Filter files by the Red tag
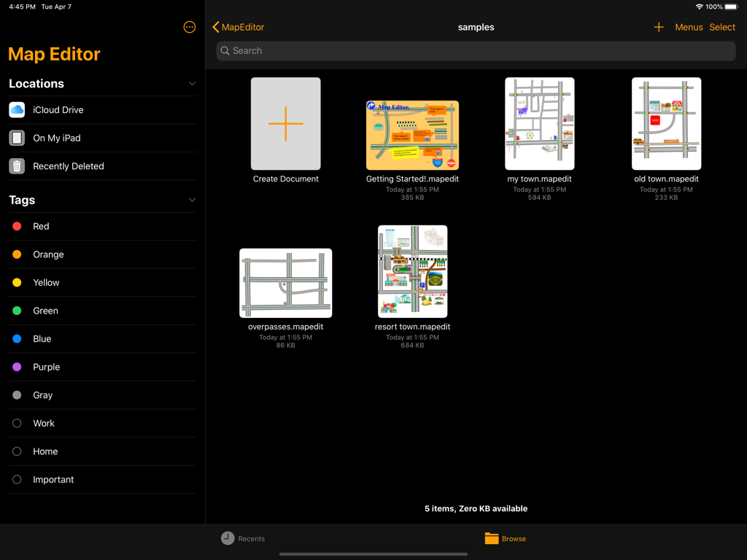 (41, 226)
